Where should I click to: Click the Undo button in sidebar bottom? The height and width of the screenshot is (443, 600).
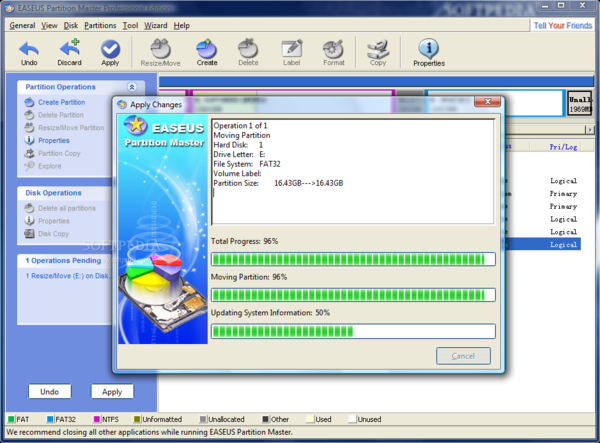pyautogui.click(x=49, y=392)
